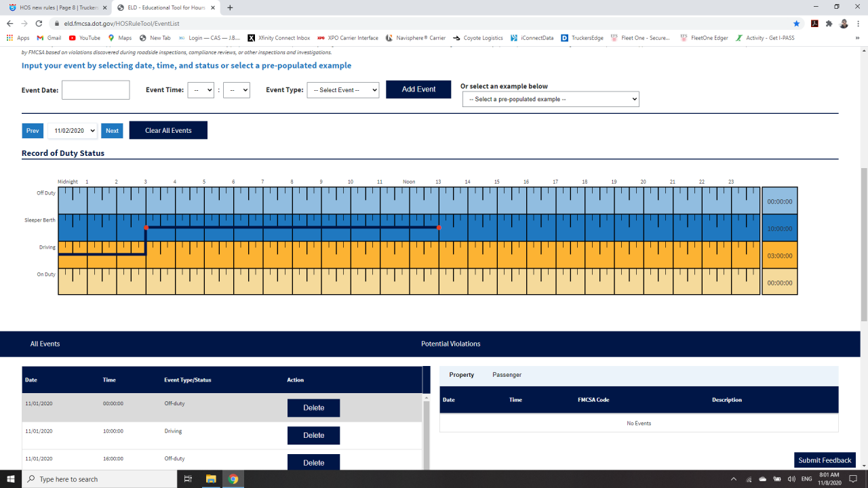Screen dimensions: 868x488
Task: Delete the 10:00:00 Driving event
Action: [313, 435]
